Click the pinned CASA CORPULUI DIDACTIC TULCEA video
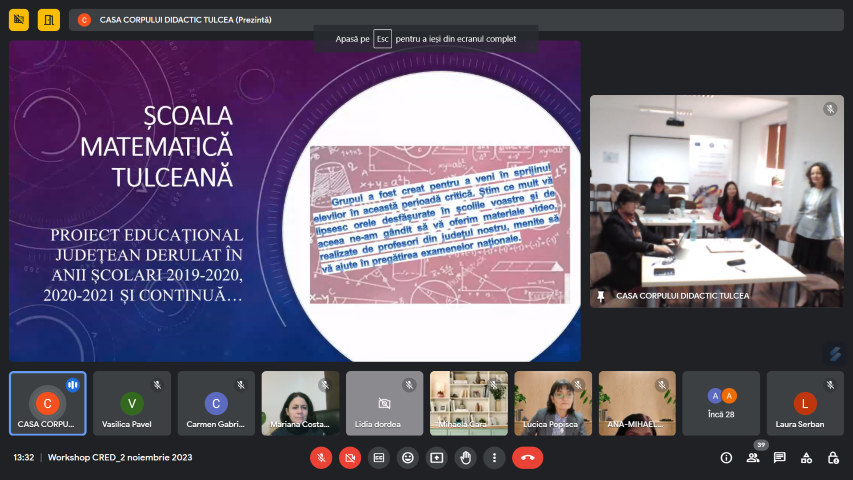 [x=716, y=200]
